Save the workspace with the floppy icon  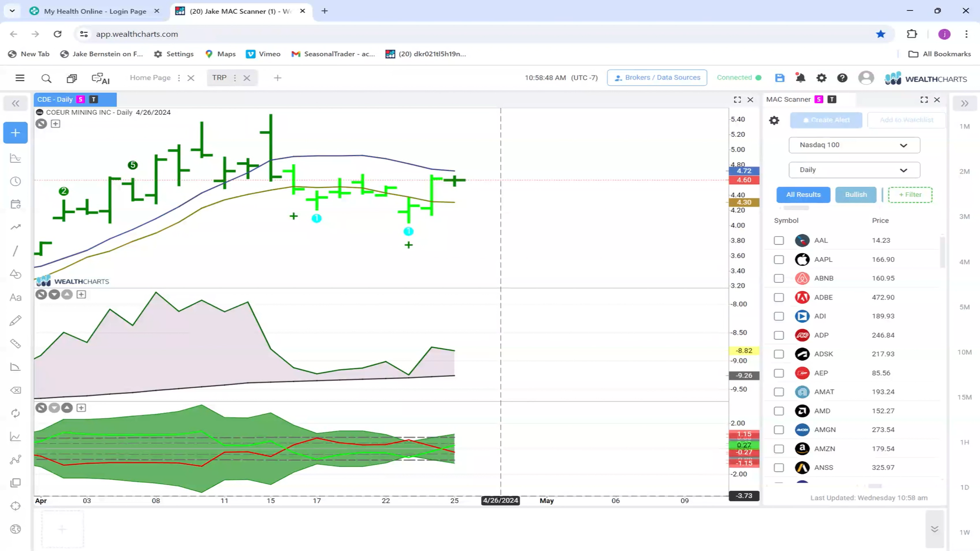[779, 78]
